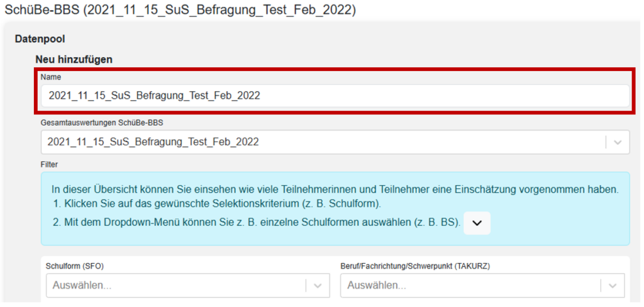The width and height of the screenshot is (644, 307).
Task: Click the Beruf/Fachrichtung/Schwerpunkt (TAKURZ) label
Action: click(x=415, y=265)
